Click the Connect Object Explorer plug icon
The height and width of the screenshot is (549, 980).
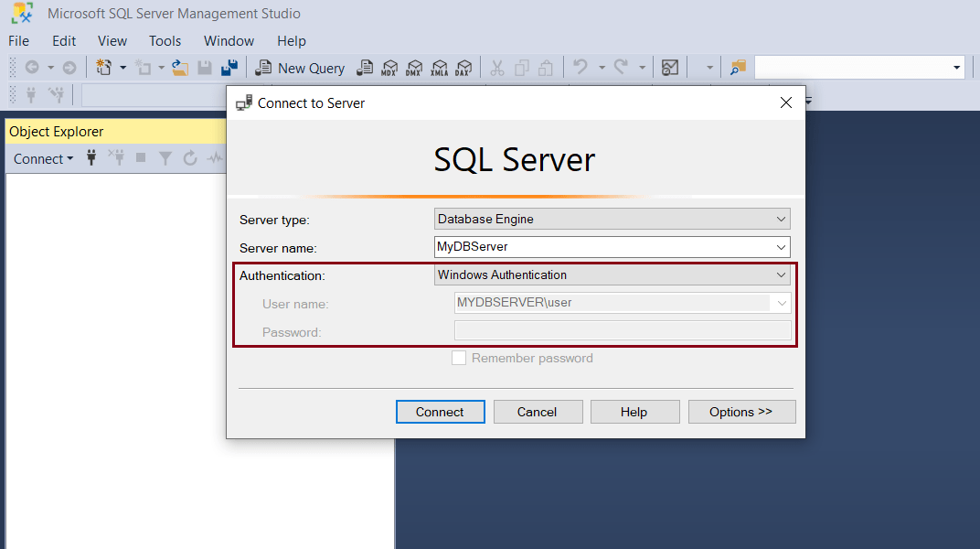point(91,158)
